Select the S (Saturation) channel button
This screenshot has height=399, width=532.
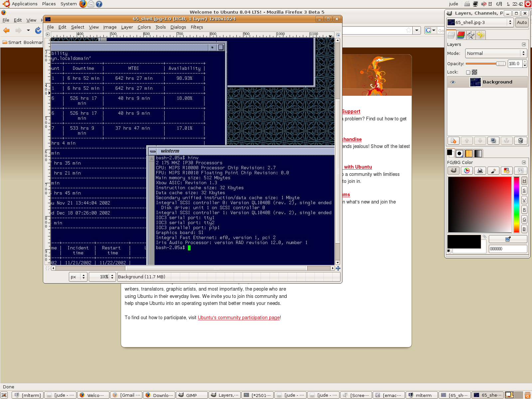(524, 190)
